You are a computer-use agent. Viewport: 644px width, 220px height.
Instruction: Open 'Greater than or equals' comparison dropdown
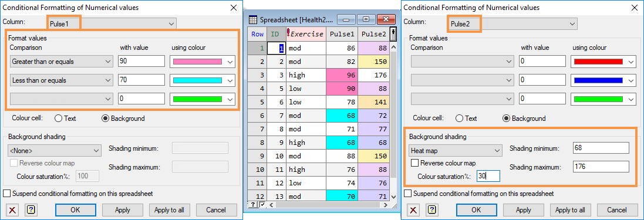click(61, 62)
